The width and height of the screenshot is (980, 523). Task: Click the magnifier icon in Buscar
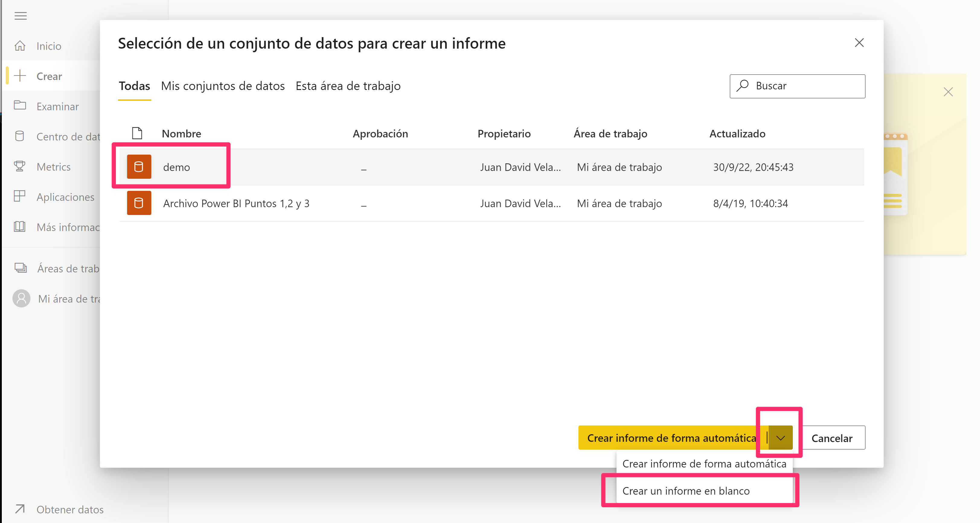pos(742,85)
